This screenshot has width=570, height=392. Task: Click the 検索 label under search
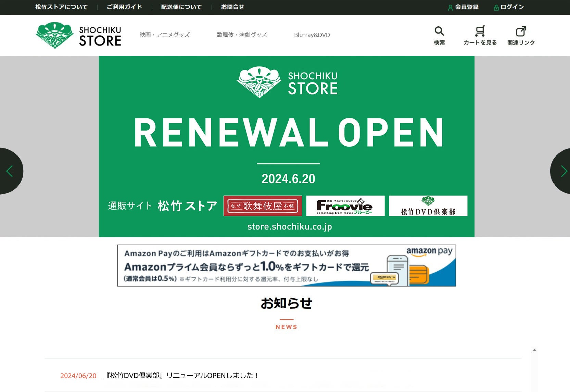coord(439,42)
